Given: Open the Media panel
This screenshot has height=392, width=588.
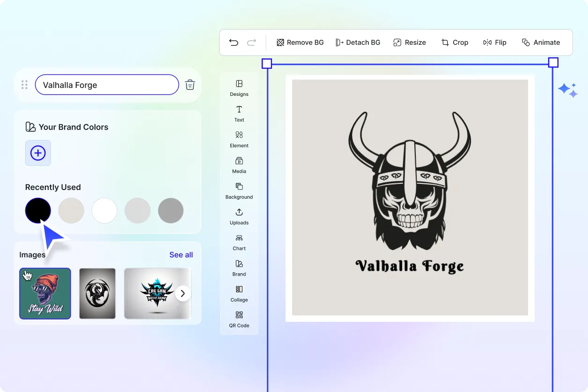Looking at the screenshot, I should (x=239, y=165).
